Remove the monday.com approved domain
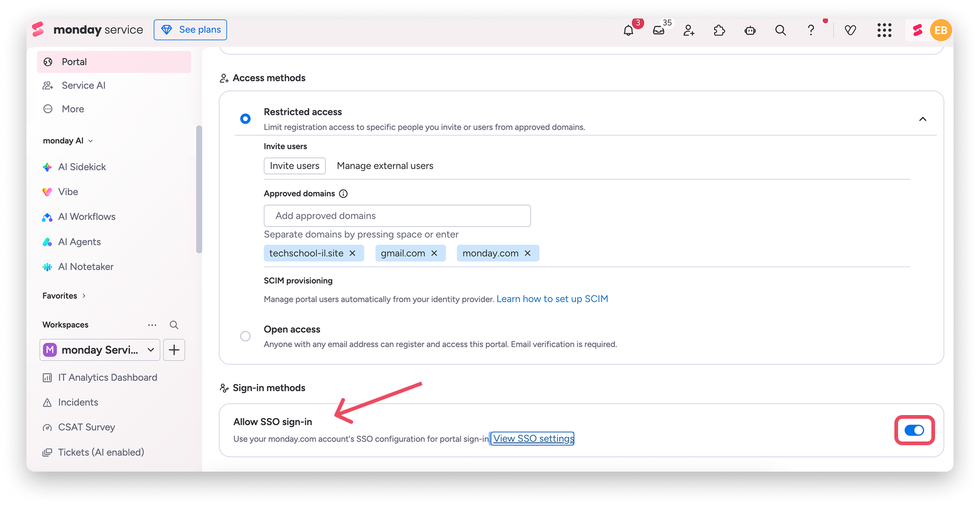 [x=528, y=253]
